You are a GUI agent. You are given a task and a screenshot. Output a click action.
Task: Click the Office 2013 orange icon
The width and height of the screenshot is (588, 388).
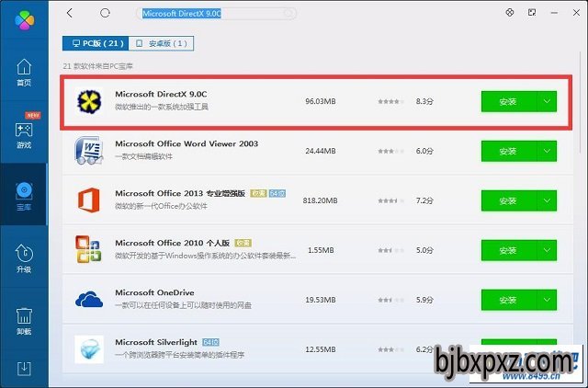(x=89, y=200)
